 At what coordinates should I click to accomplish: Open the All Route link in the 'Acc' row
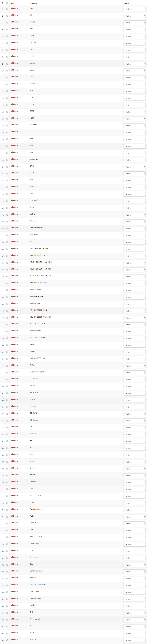coord(14,29)
